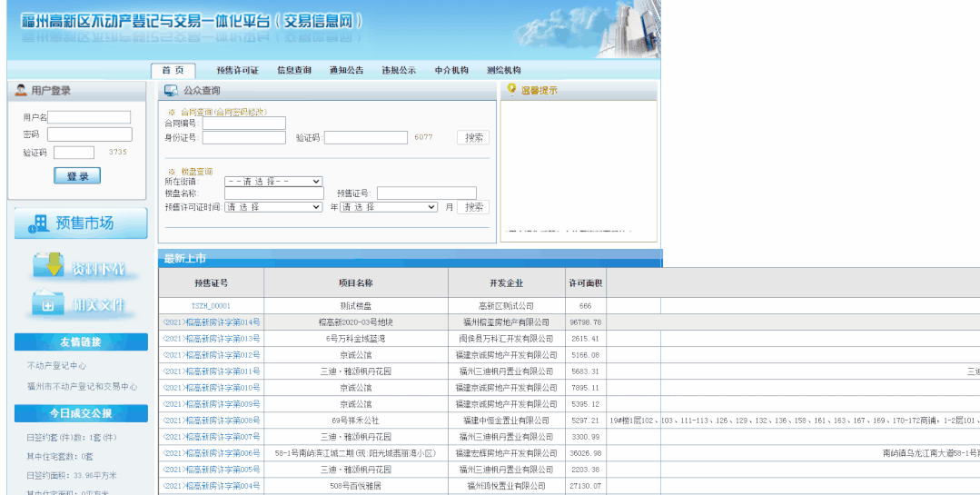980x495 pixels.
Task: Open permit link 榕高新房许字第011号
Action: 212,371
